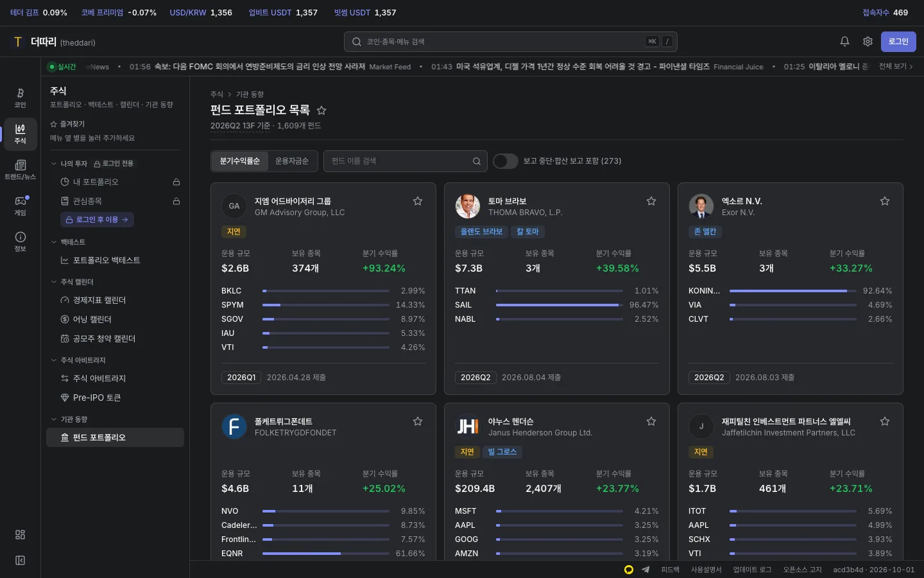
Task: Open 어닝 캘린더 menu item
Action: point(116,320)
